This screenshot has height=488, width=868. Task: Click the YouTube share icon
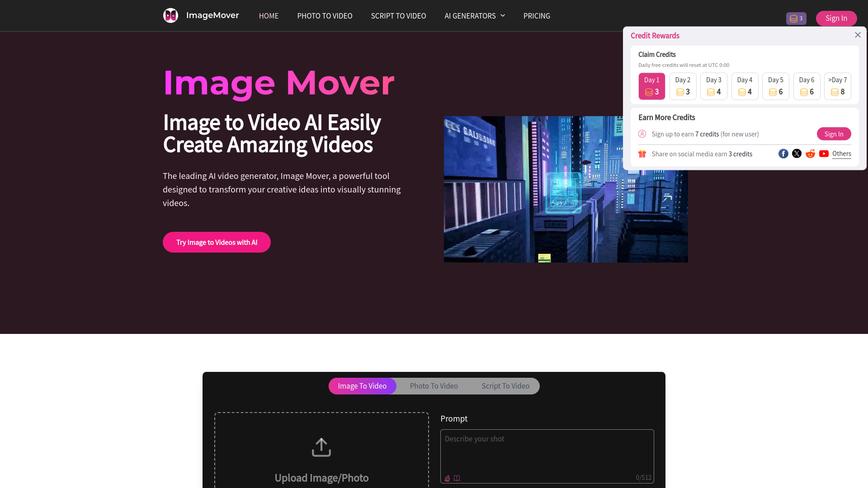click(824, 154)
